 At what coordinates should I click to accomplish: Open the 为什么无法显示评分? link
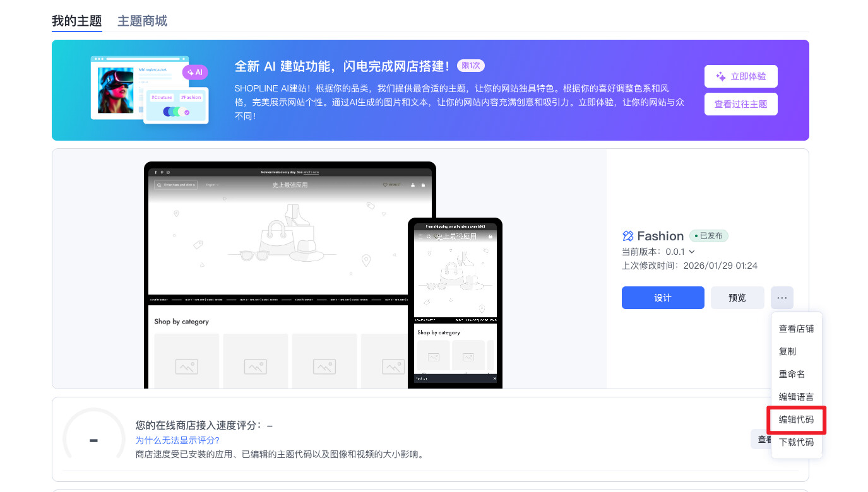pos(177,440)
